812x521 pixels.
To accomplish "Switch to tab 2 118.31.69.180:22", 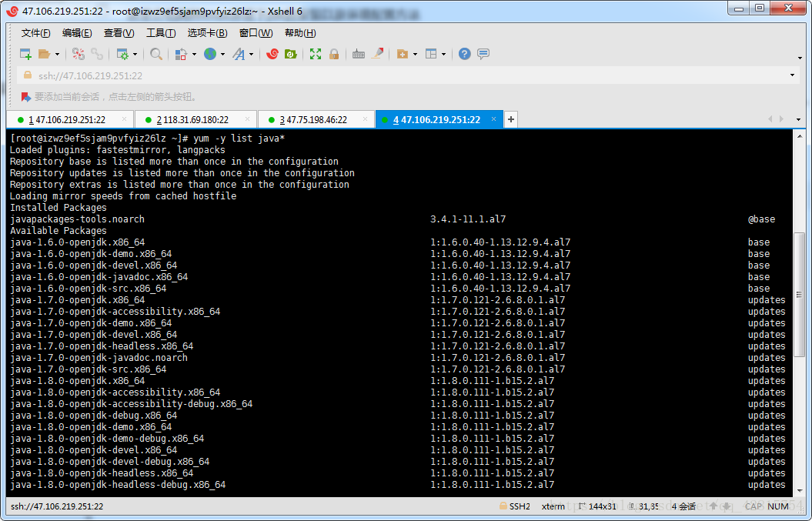I will point(195,119).
